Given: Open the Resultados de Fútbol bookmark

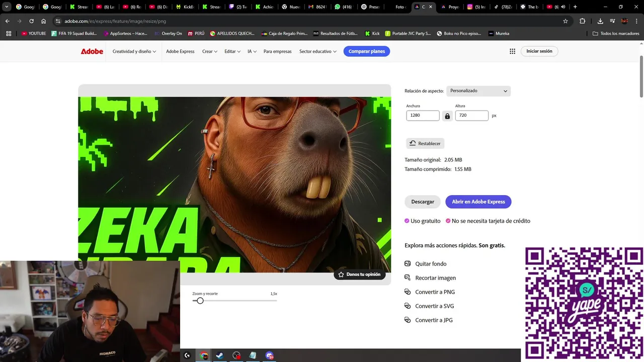Looking at the screenshot, I should coord(335,33).
